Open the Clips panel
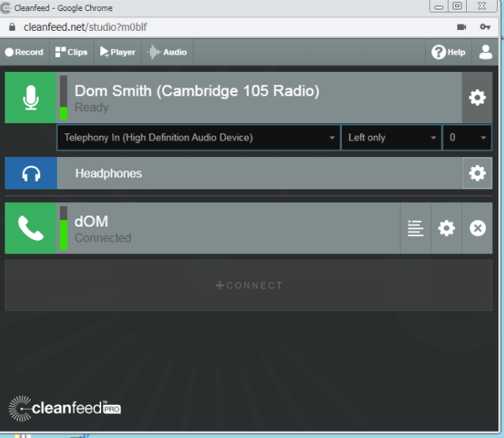Viewport: 504px width, 438px height. pos(71,52)
